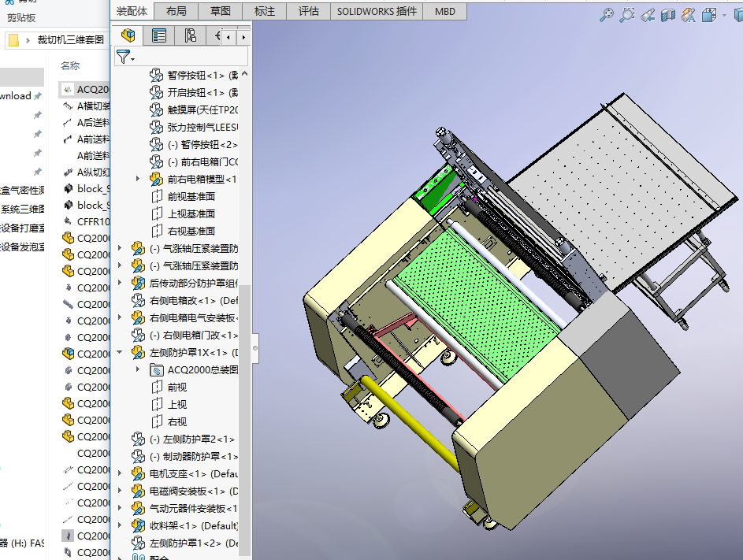Expand 后传动部分防护罩组 subassembly
The image size is (743, 560).
(120, 283)
